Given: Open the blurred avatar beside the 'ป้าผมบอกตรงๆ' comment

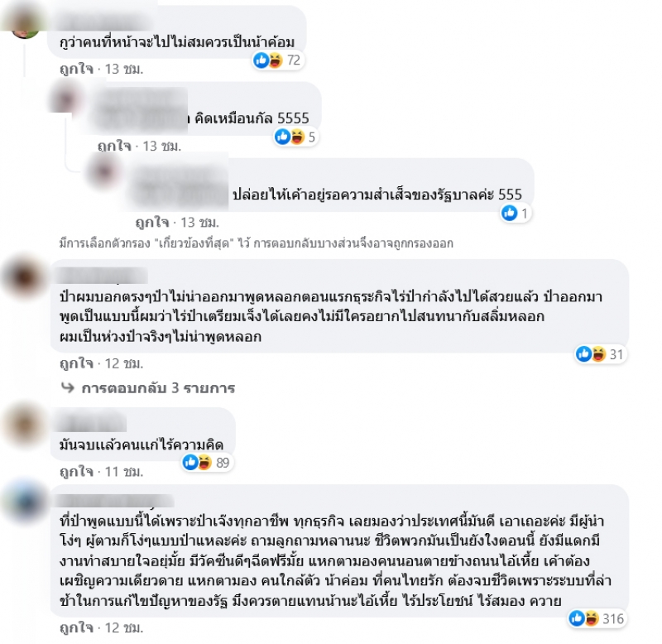Looking at the screenshot, I should [x=25, y=277].
